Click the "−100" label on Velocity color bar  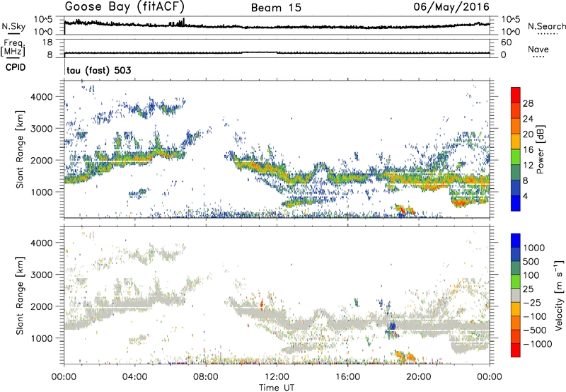click(x=535, y=316)
